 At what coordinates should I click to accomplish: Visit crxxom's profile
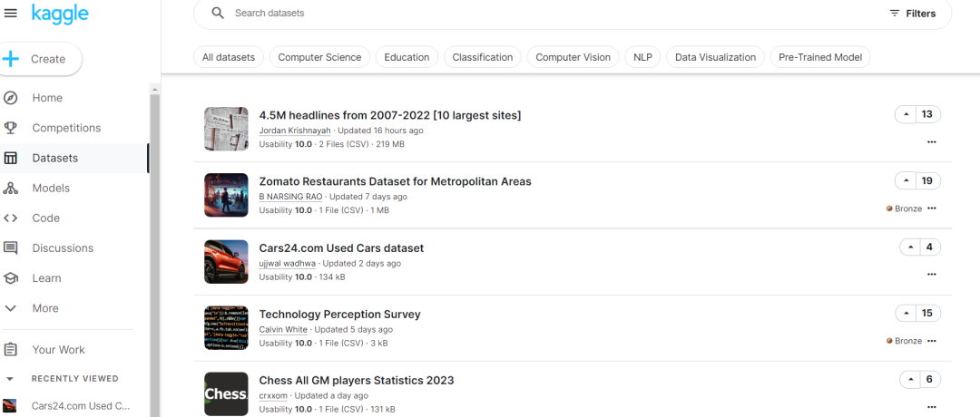pyautogui.click(x=273, y=396)
